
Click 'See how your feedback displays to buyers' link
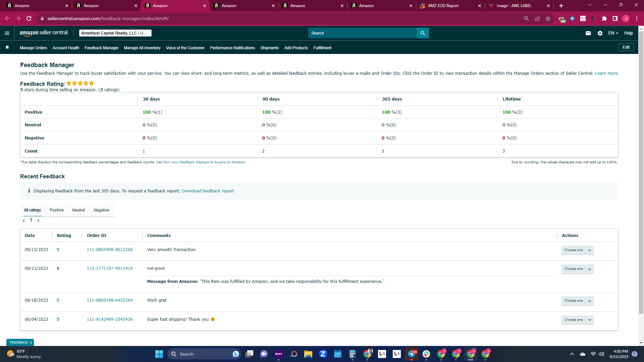(201, 162)
